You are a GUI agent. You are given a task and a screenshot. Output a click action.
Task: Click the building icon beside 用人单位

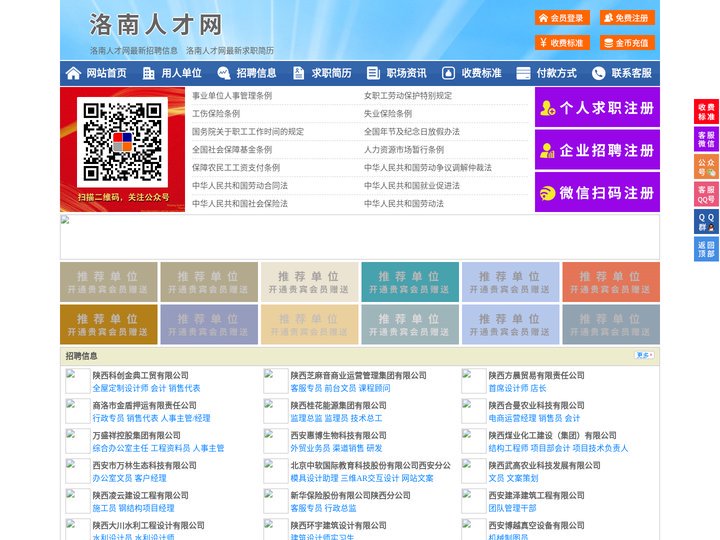[148, 73]
